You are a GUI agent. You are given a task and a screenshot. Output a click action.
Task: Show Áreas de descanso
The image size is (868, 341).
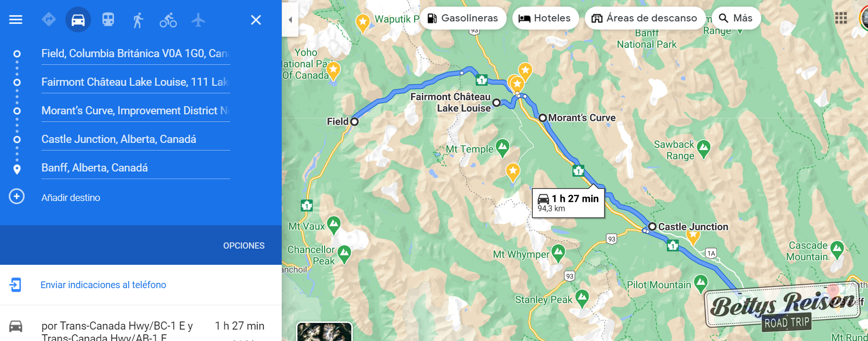645,18
